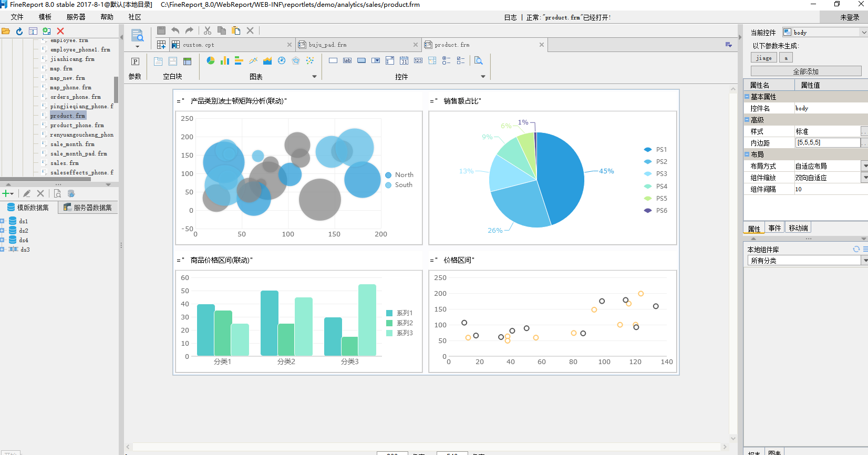
Task: Insert a drop-down box widget
Action: tap(376, 60)
